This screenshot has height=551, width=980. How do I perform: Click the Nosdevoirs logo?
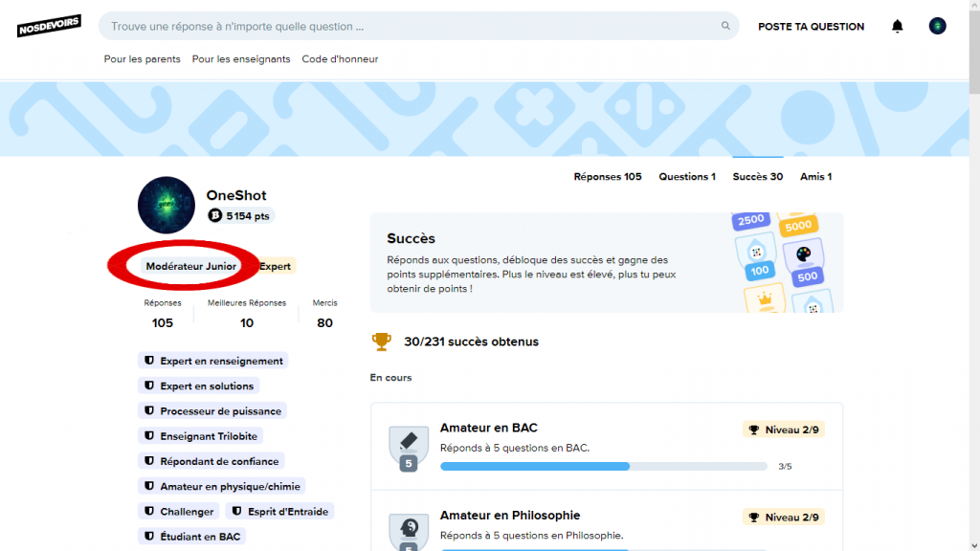(49, 26)
